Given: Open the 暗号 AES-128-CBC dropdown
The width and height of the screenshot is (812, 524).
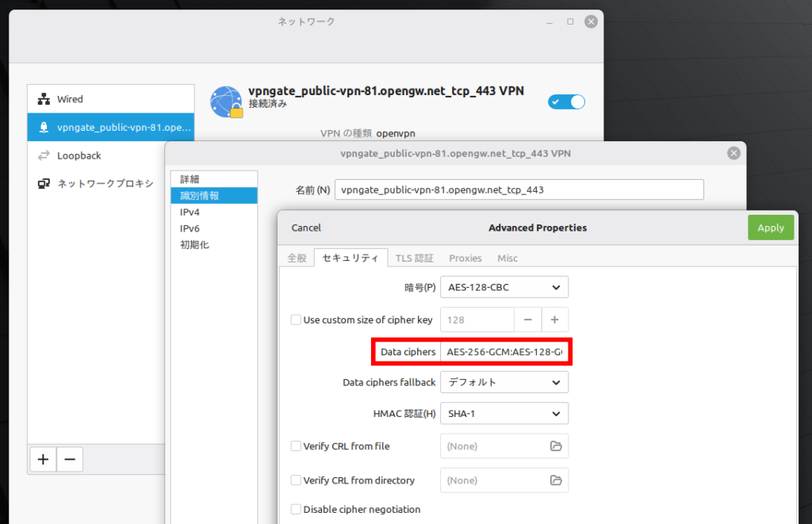Looking at the screenshot, I should 504,286.
